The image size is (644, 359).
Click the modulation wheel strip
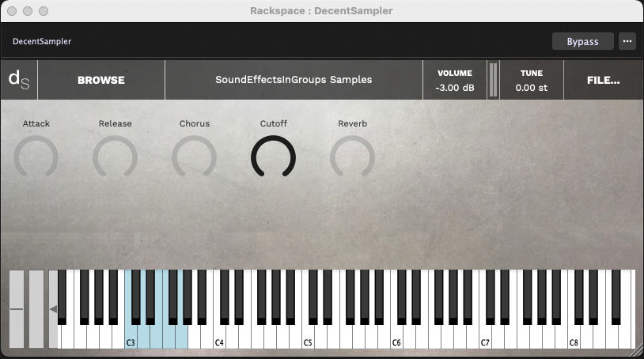click(x=36, y=309)
